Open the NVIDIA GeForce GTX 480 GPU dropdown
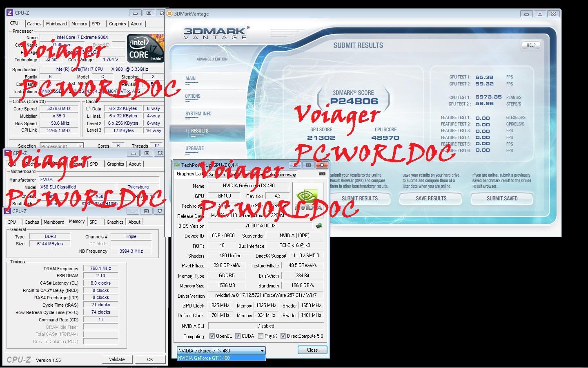This screenshot has width=588, height=368. click(221, 351)
